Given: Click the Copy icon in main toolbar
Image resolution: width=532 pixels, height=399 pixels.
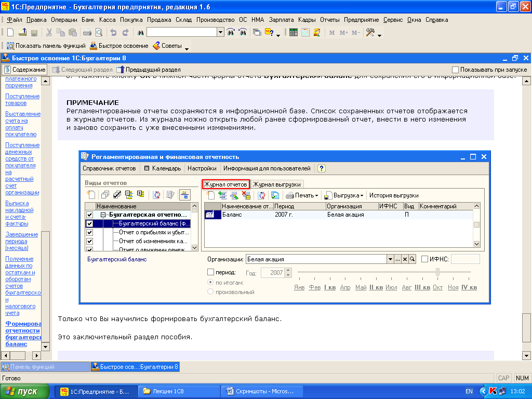Looking at the screenshot, I should (x=61, y=33).
